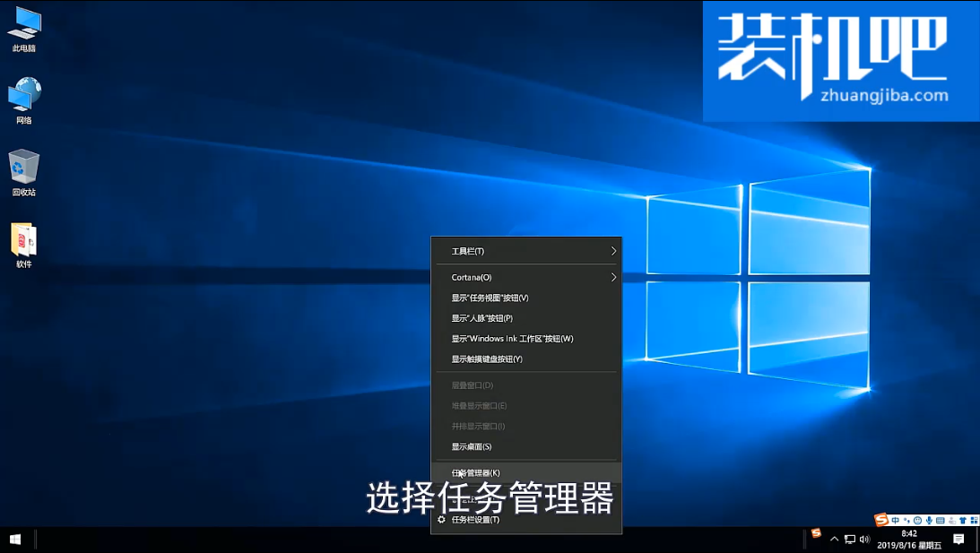Show hidden tray icons with the up chevron

[x=834, y=539]
